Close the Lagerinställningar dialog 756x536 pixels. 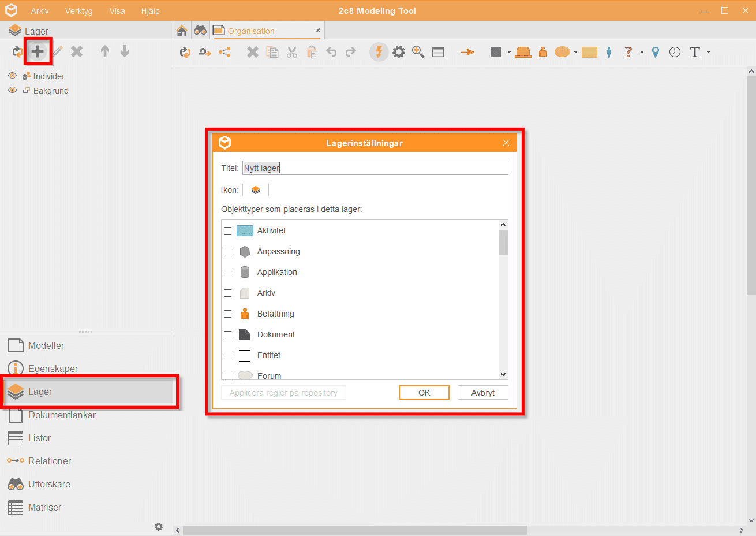506,143
